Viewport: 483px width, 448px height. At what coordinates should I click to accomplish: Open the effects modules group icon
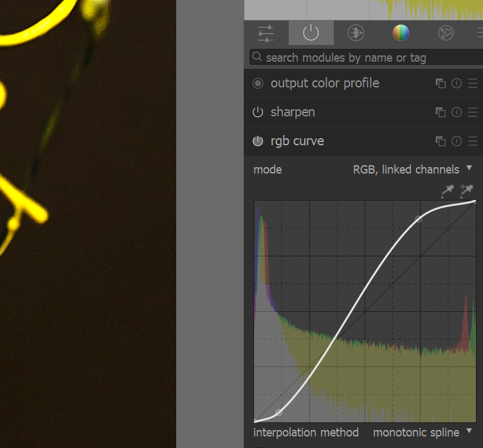tap(446, 33)
